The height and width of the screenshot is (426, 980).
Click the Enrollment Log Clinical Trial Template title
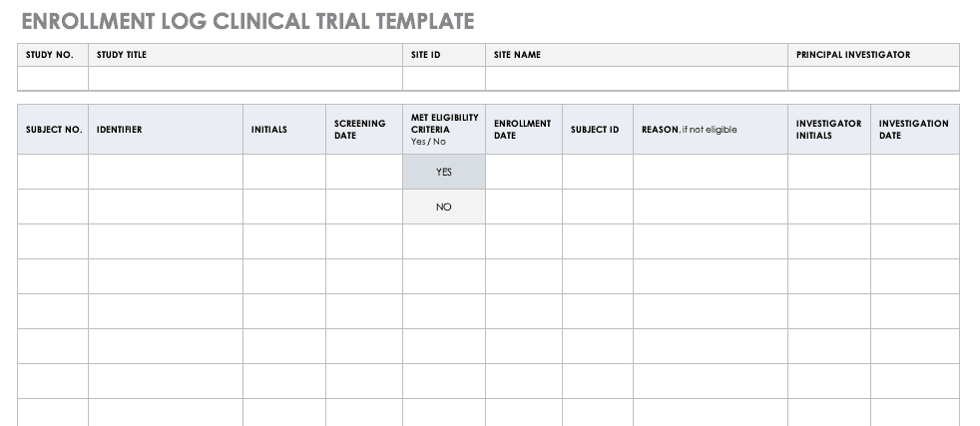click(x=247, y=21)
